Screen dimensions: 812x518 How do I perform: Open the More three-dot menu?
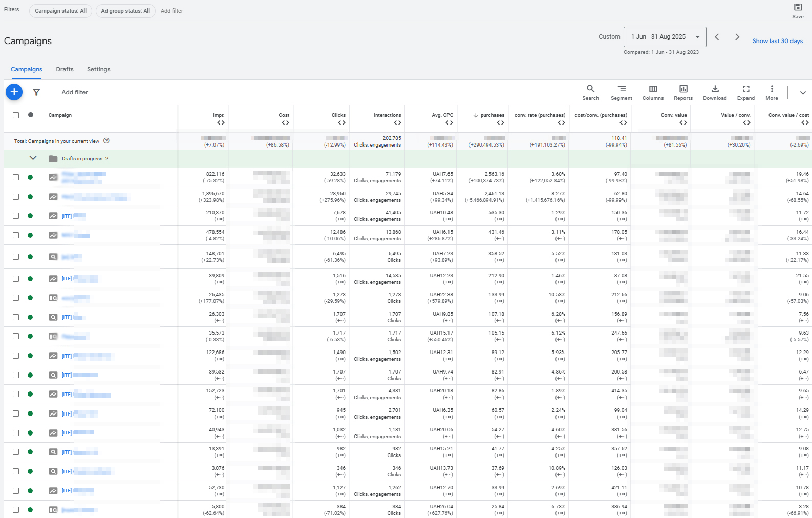click(x=772, y=92)
